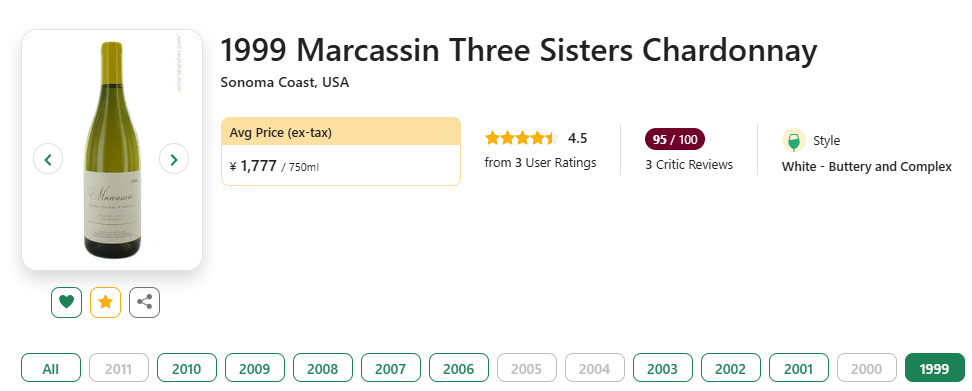The image size is (972, 391).
Task: Select the 2010 vintage tab
Action: 187,367
